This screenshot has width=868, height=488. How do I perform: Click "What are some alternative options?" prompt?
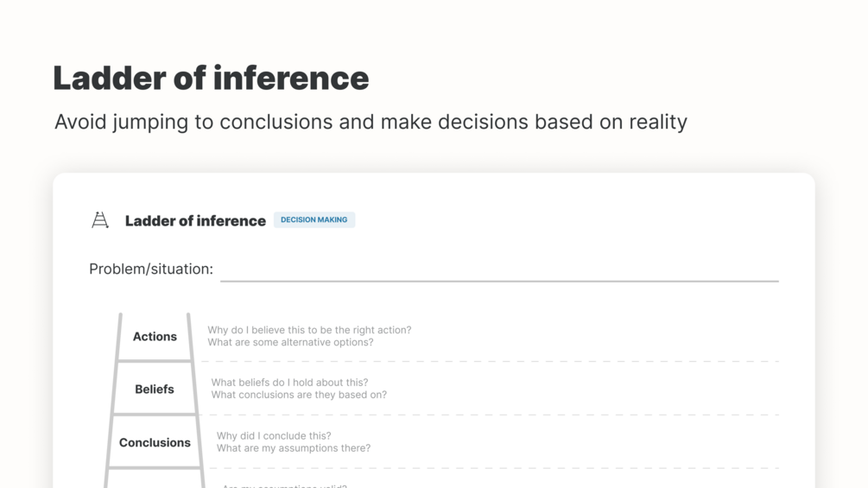pos(290,343)
